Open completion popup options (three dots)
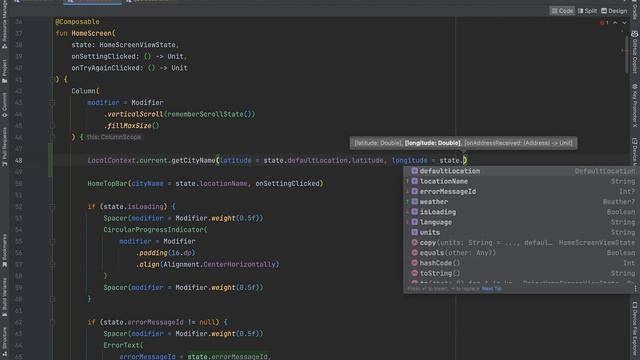The height and width of the screenshot is (360, 640). click(x=635, y=289)
